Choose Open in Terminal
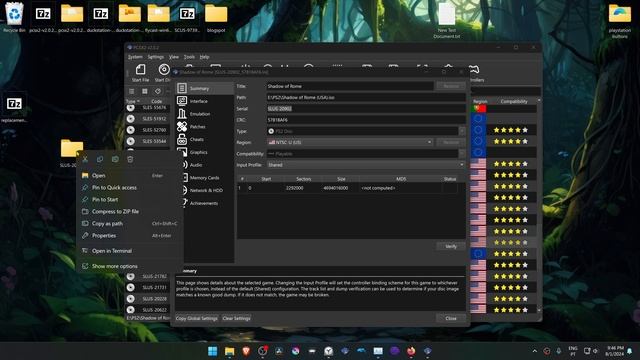This screenshot has height=360, width=640. point(129,251)
